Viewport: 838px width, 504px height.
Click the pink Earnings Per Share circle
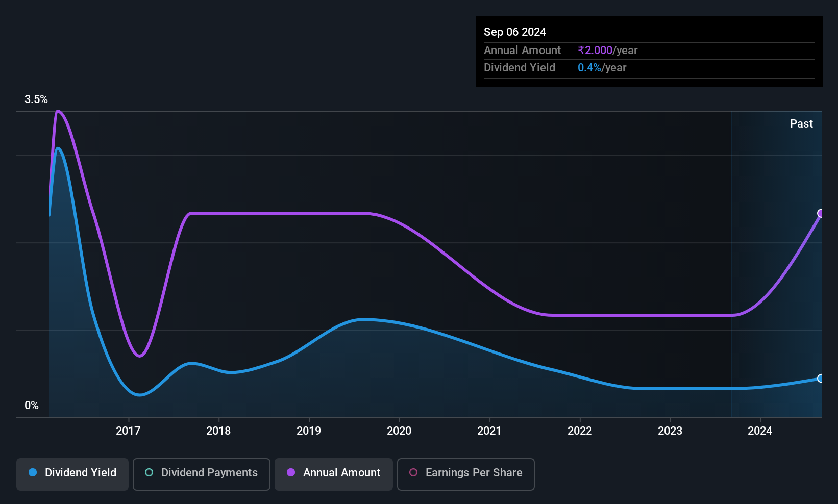tap(413, 473)
